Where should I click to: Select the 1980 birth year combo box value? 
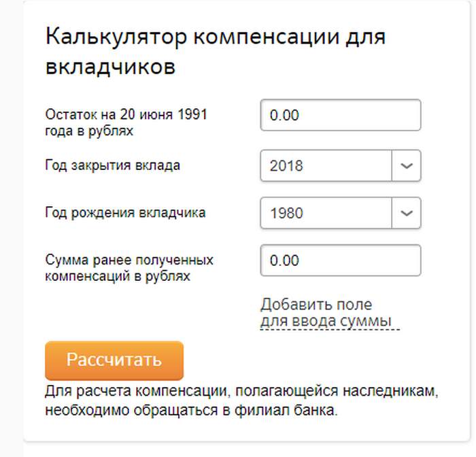pos(325,214)
